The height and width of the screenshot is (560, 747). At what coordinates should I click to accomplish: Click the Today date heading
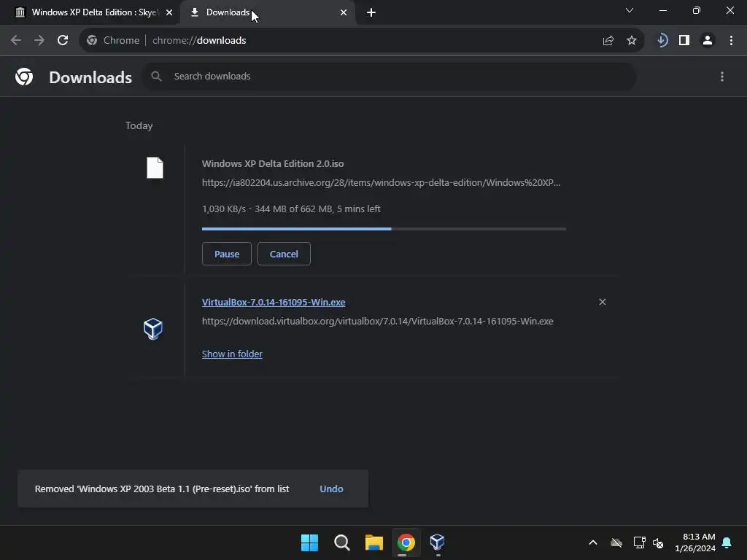pyautogui.click(x=139, y=125)
